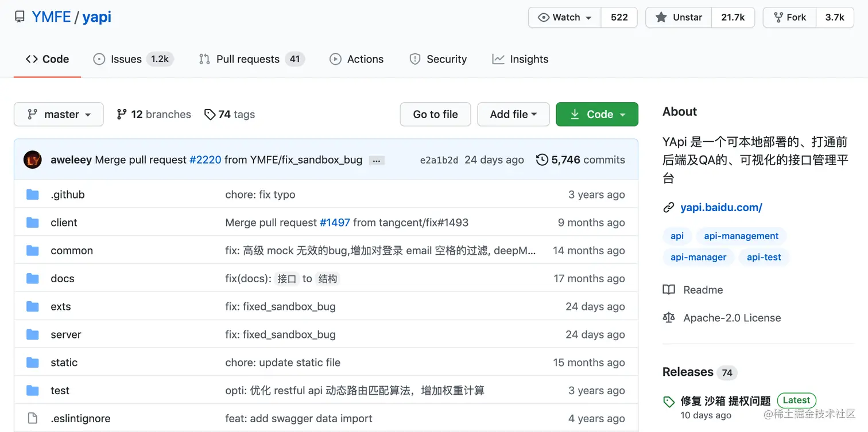Click the file icon for .eslintignore
Viewport: 868px width, 432px height.
[x=33, y=419]
